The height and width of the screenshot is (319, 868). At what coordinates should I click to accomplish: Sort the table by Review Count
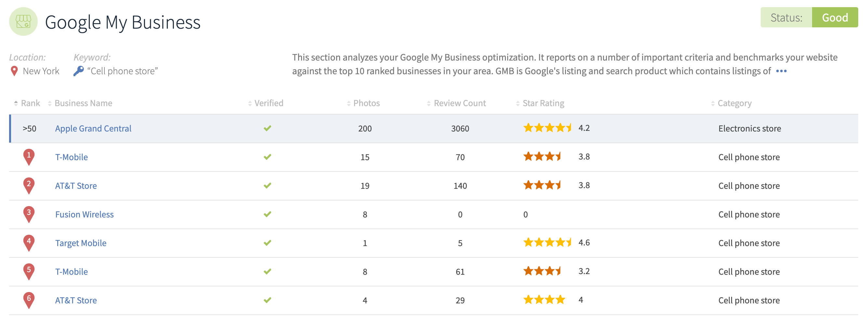point(456,103)
